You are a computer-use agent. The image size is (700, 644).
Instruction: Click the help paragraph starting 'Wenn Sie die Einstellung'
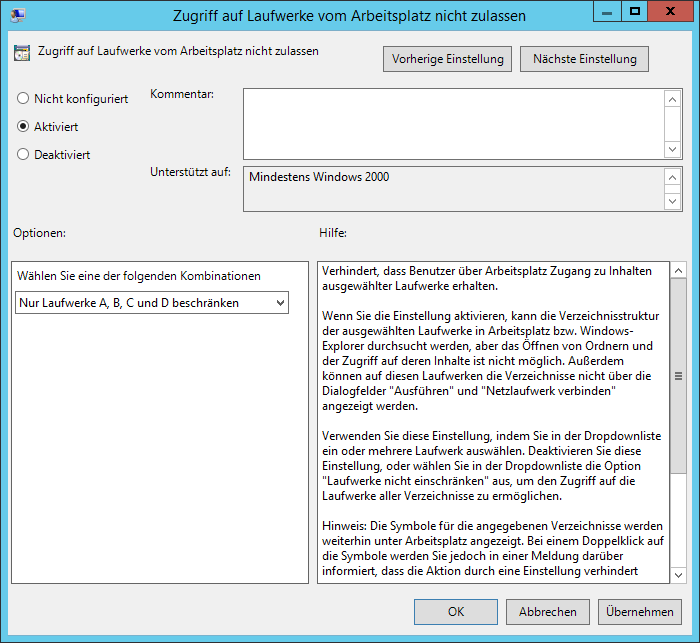pos(490,361)
